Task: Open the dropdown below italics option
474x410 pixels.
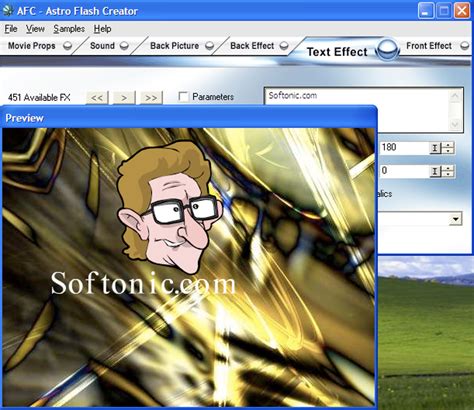Action: pyautogui.click(x=455, y=219)
